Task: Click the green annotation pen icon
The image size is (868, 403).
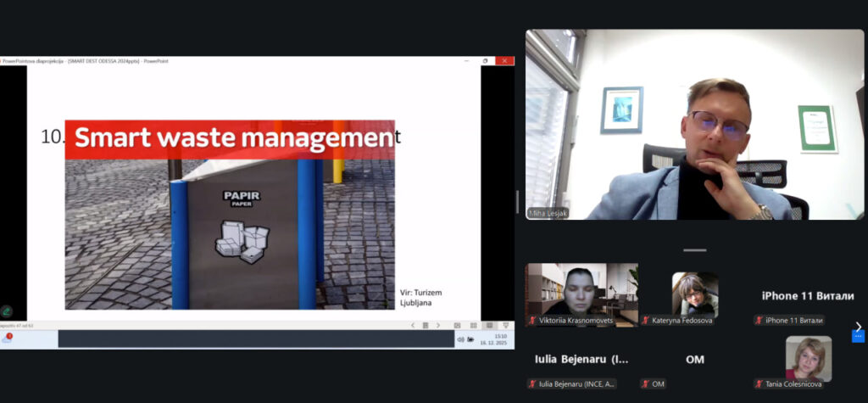Action: tap(7, 311)
